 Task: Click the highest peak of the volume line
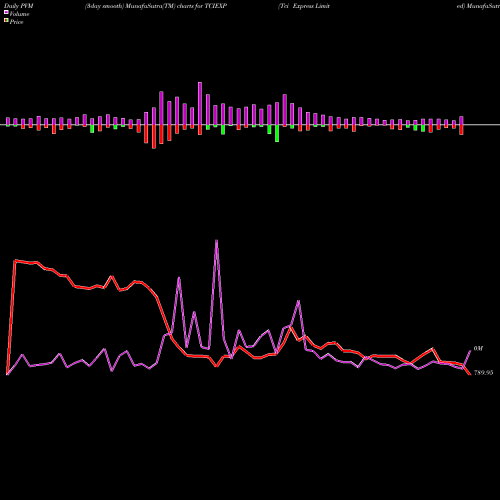click(217, 240)
